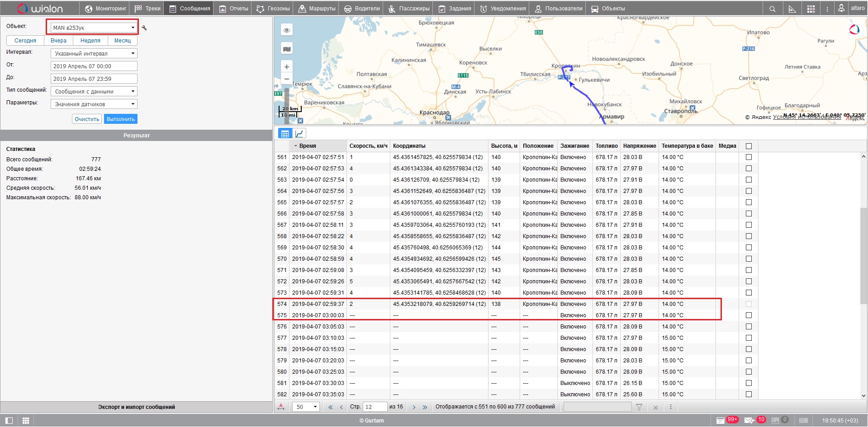868x427 pixels.
Task: Open the apps grid icon in top bar
Action: click(x=811, y=9)
